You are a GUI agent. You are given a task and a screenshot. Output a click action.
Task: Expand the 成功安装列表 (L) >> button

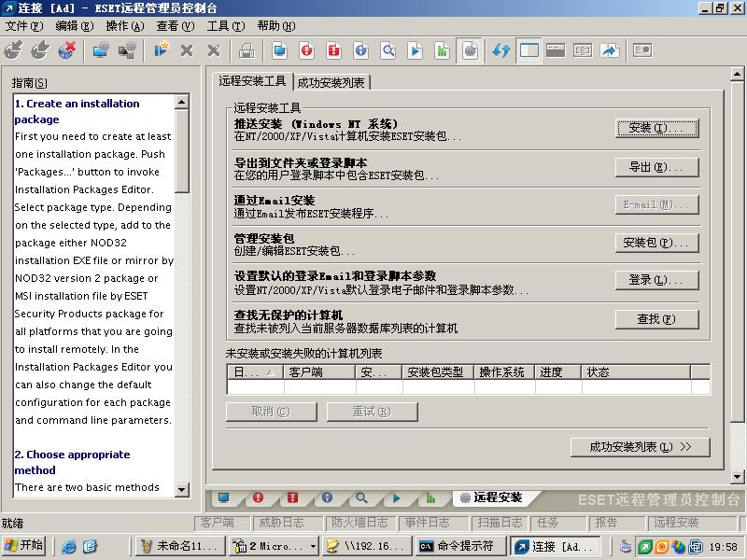(x=640, y=447)
